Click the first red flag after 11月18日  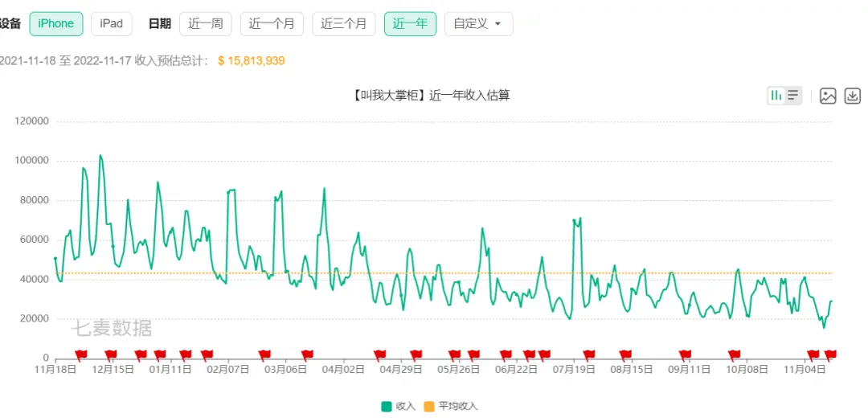[81, 354]
